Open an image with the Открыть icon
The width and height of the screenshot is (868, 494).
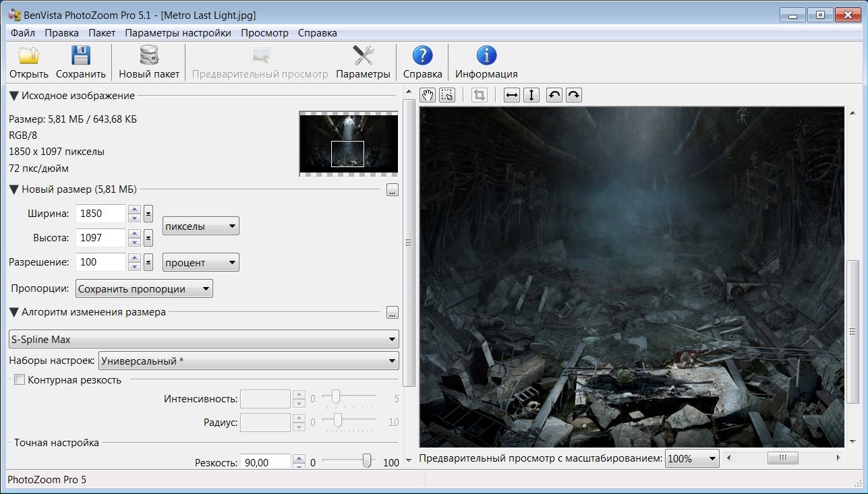[x=28, y=63]
